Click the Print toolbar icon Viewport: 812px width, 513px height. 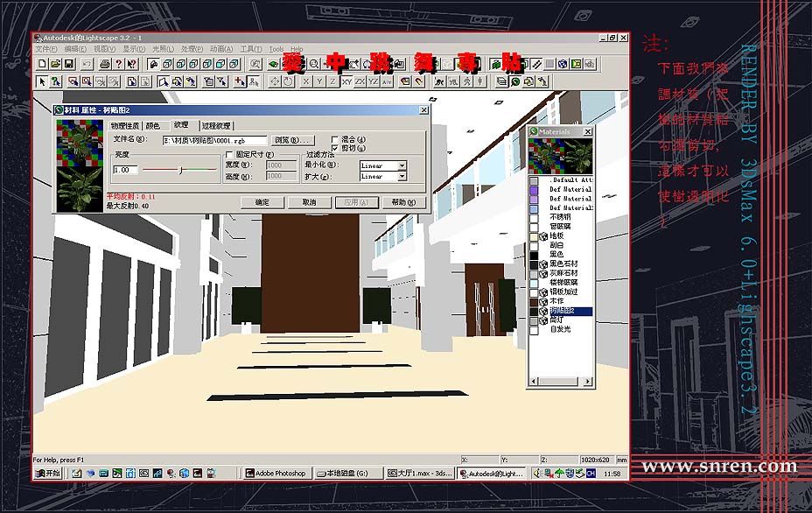105,64
